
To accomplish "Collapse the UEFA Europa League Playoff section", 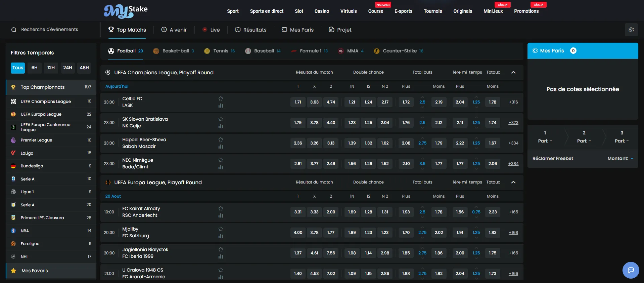I will 513,182.
